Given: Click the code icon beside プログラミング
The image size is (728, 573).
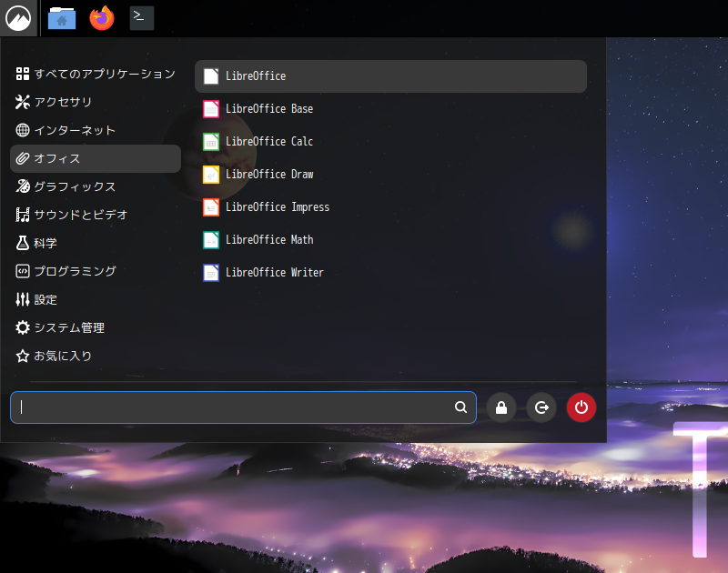Looking at the screenshot, I should coord(22,271).
